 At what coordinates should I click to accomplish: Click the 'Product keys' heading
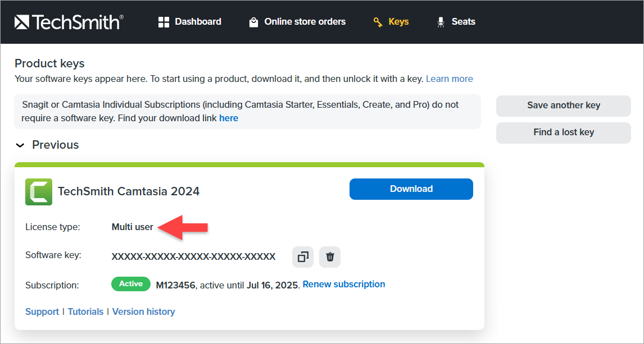click(x=49, y=63)
